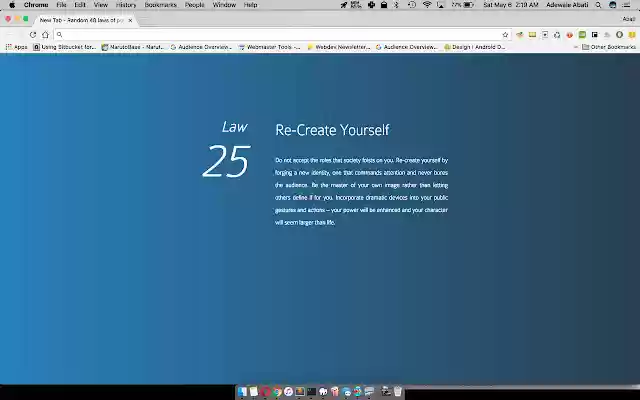Open the Chrome application menu
The width and height of the screenshot is (640, 400).
click(x=36, y=5)
